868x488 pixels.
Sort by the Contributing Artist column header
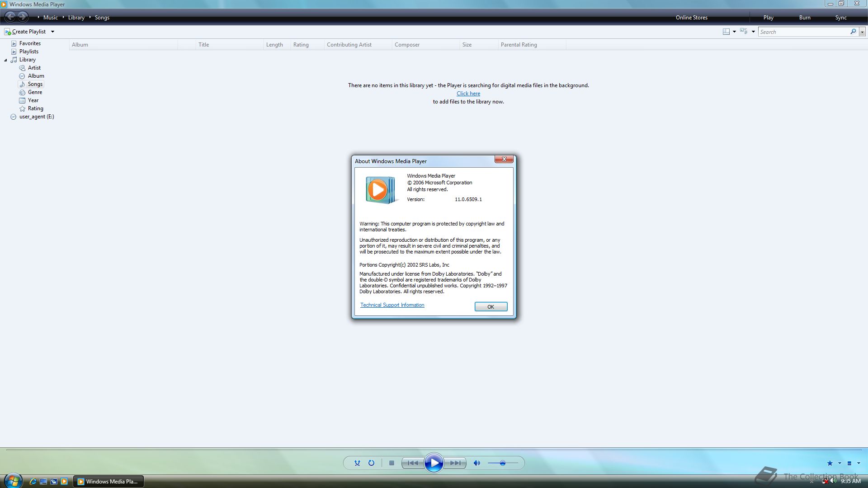coord(358,45)
